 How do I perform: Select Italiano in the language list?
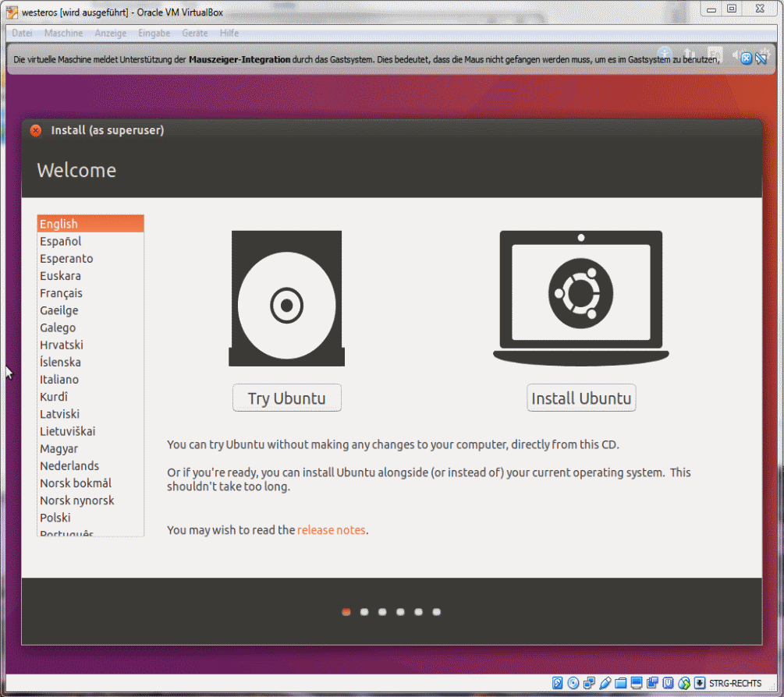(x=90, y=379)
